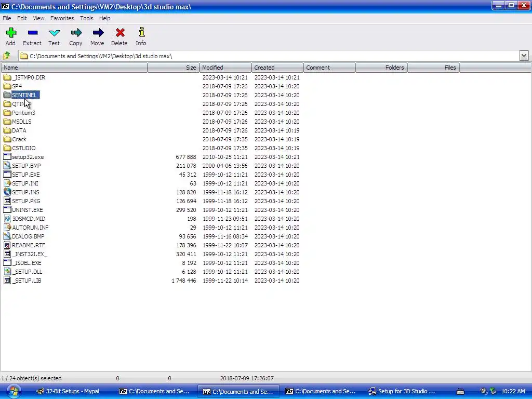Click the taskbar clock showing 10:22 AM
The width and height of the screenshot is (532, 399).
coord(513,391)
